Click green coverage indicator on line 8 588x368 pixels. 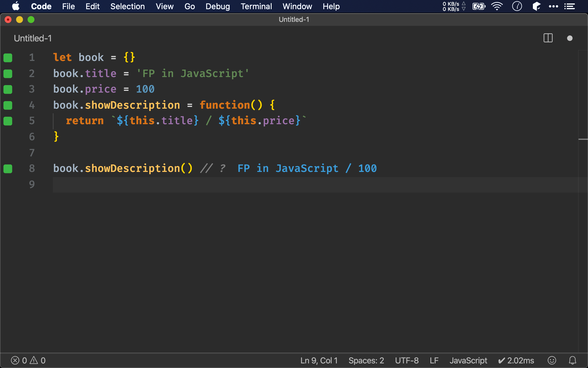(8, 168)
